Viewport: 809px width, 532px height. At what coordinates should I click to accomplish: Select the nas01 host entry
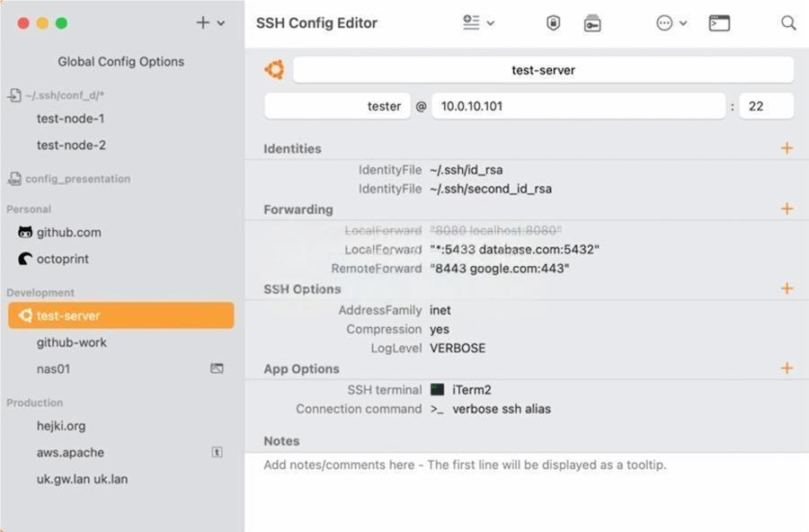pyautogui.click(x=53, y=369)
